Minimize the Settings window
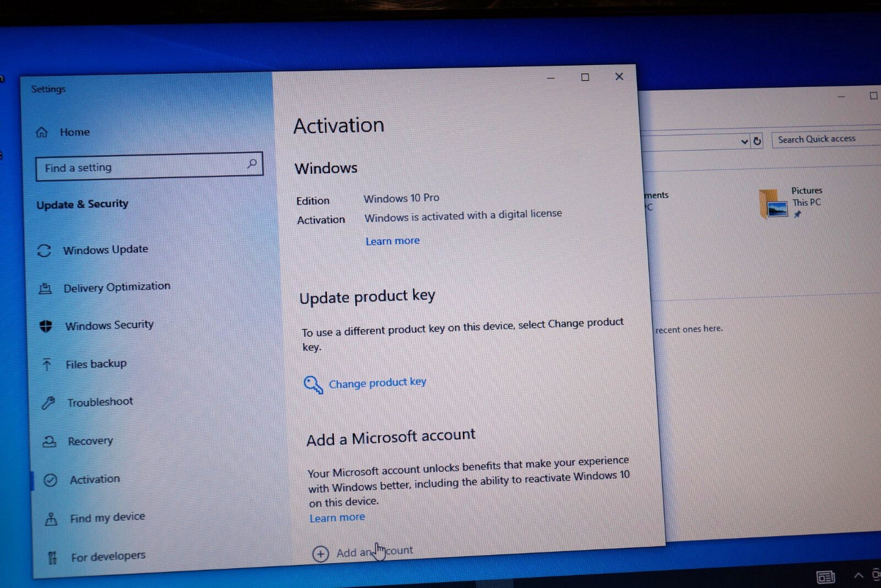Image resolution: width=881 pixels, height=588 pixels. pyautogui.click(x=550, y=78)
